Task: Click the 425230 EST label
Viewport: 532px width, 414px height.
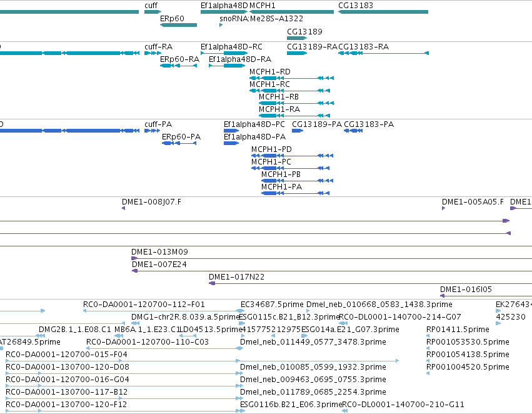Action: click(511, 317)
